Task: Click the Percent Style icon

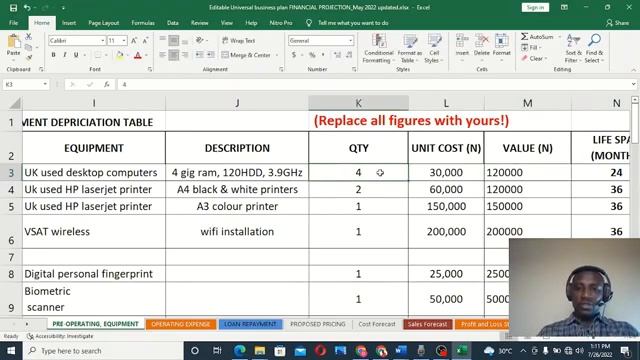Action: coord(312,55)
